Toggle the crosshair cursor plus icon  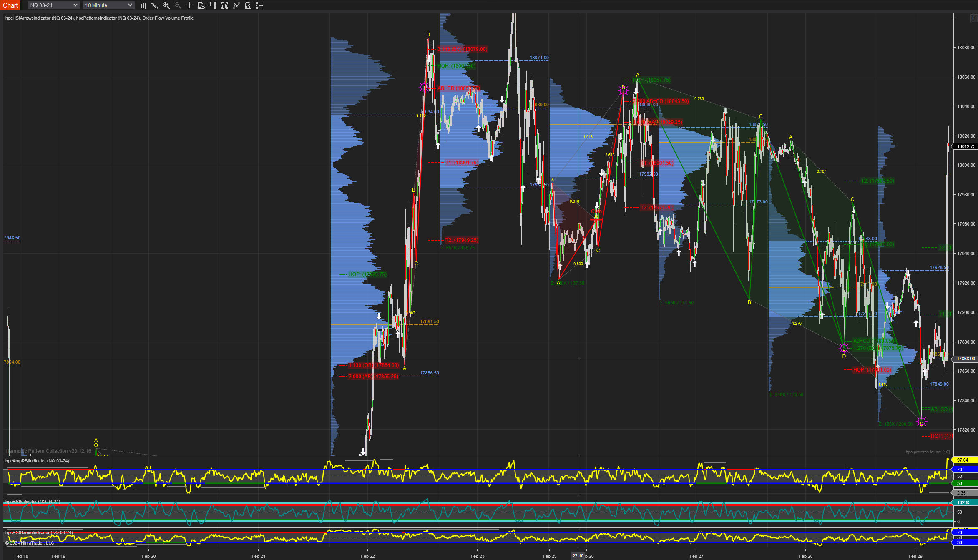(x=190, y=5)
